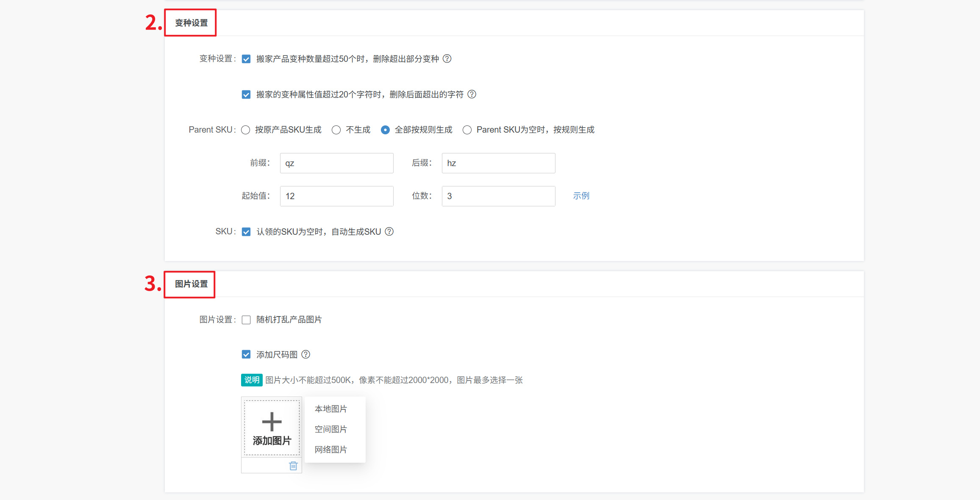
Task: Click the 前缀 prefix input field
Action: pyautogui.click(x=336, y=163)
